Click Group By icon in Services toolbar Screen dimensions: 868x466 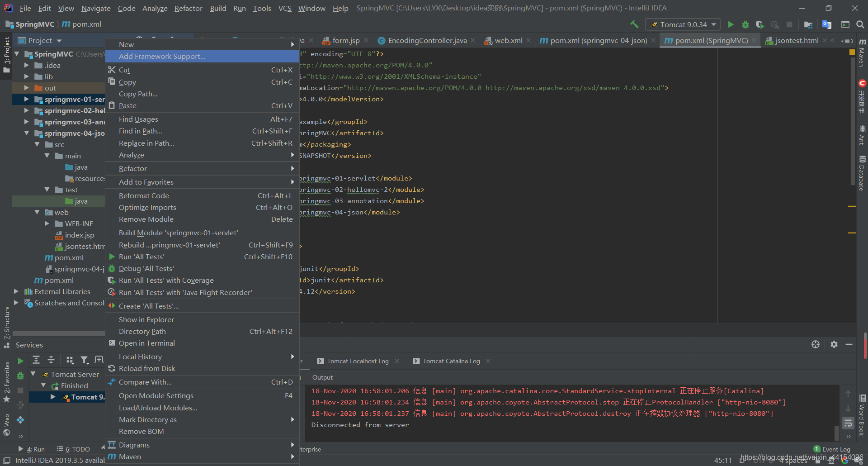point(70,360)
